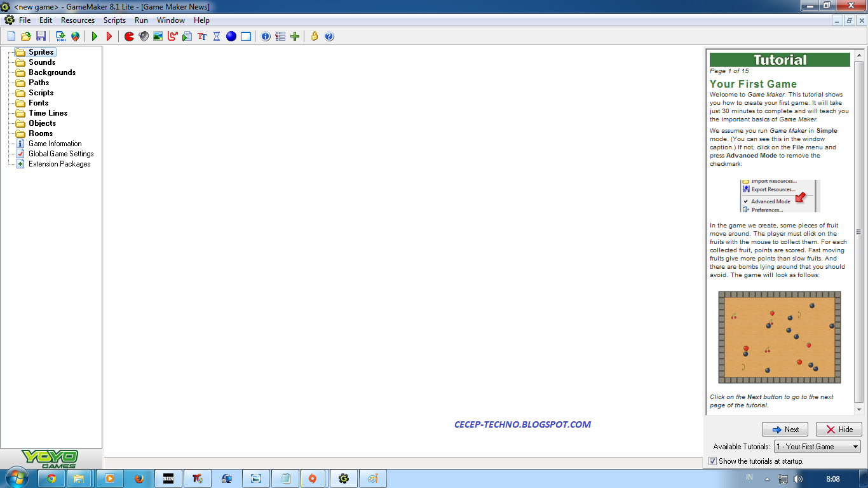Open game information toolbar icon
Viewport: 868px width, 488px height.
click(x=266, y=36)
